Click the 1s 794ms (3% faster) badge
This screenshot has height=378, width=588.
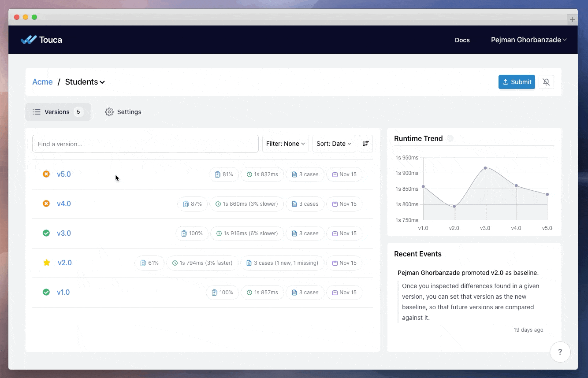click(202, 263)
